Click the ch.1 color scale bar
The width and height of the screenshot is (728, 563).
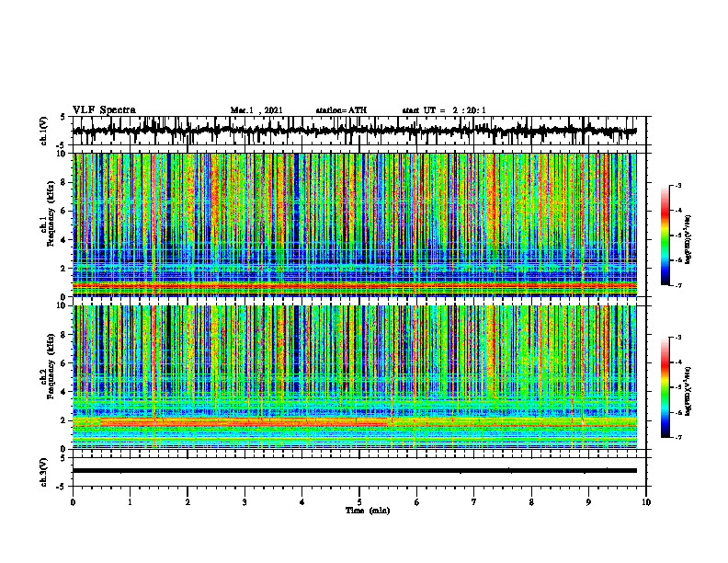click(665, 236)
